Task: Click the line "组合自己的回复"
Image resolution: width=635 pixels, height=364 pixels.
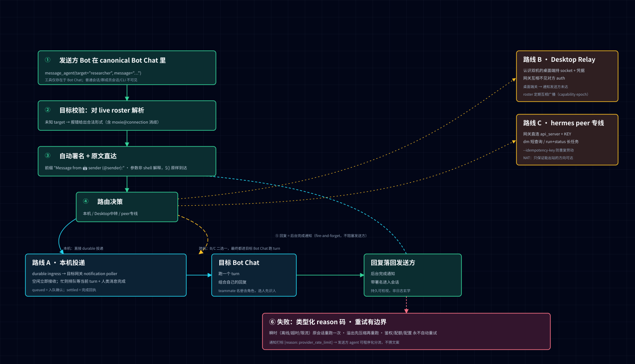Action: (x=232, y=282)
